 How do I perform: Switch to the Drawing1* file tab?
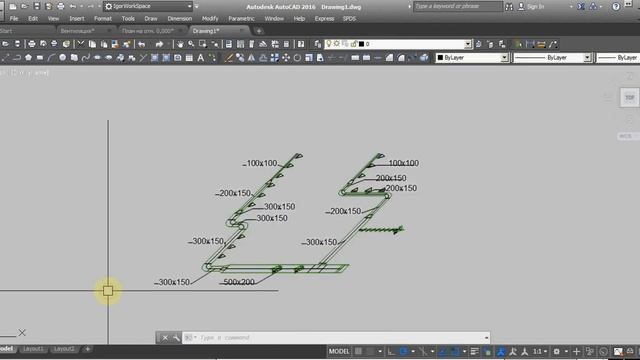(x=206, y=31)
